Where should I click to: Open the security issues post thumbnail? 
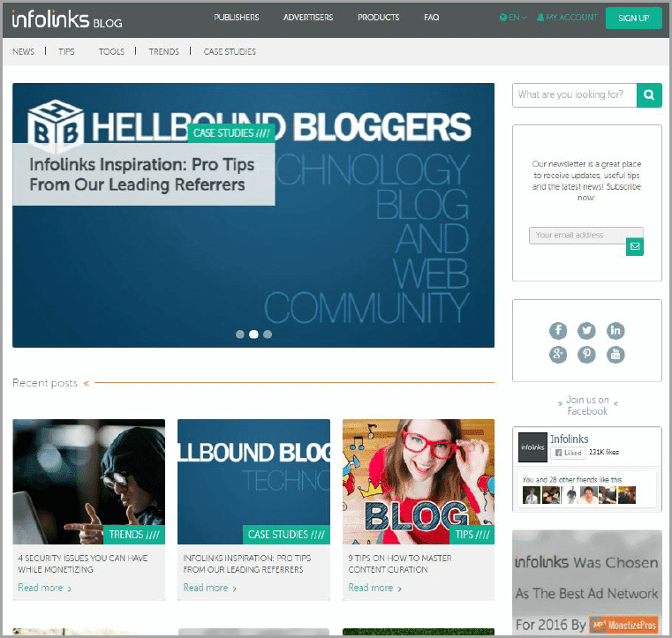(x=88, y=482)
